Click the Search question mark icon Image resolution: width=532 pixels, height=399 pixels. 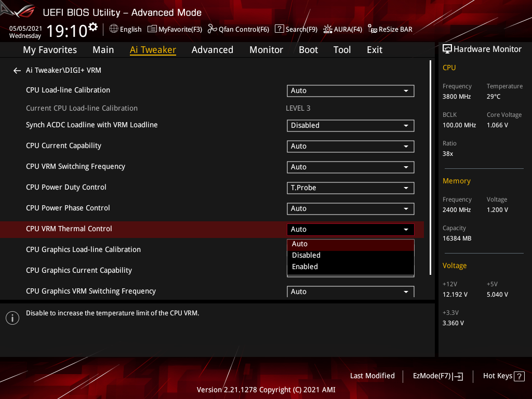(x=279, y=29)
